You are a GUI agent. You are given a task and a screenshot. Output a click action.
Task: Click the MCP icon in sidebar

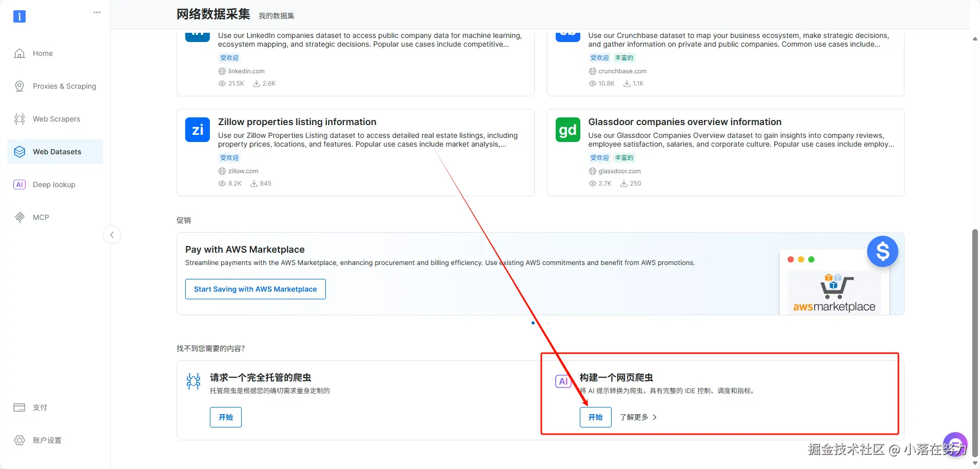point(19,217)
